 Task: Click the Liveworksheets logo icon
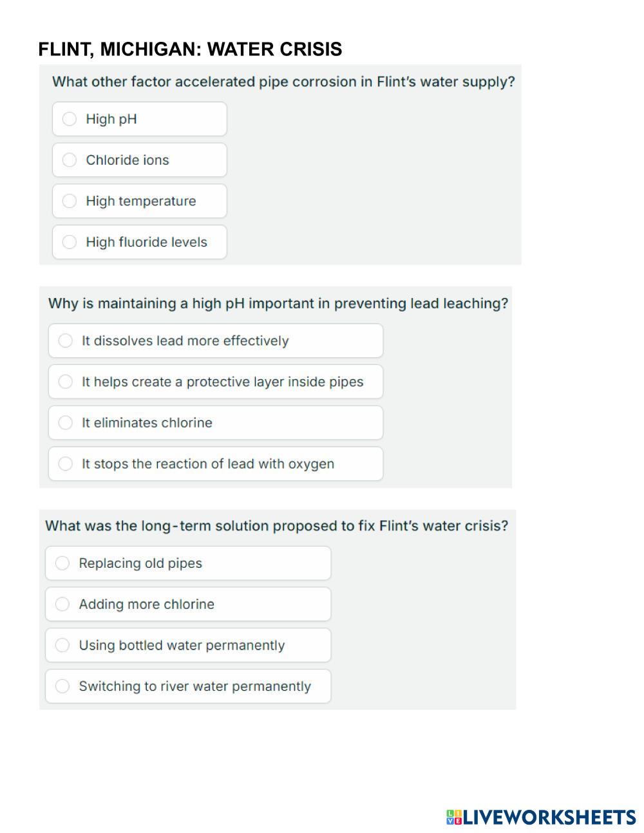454,818
